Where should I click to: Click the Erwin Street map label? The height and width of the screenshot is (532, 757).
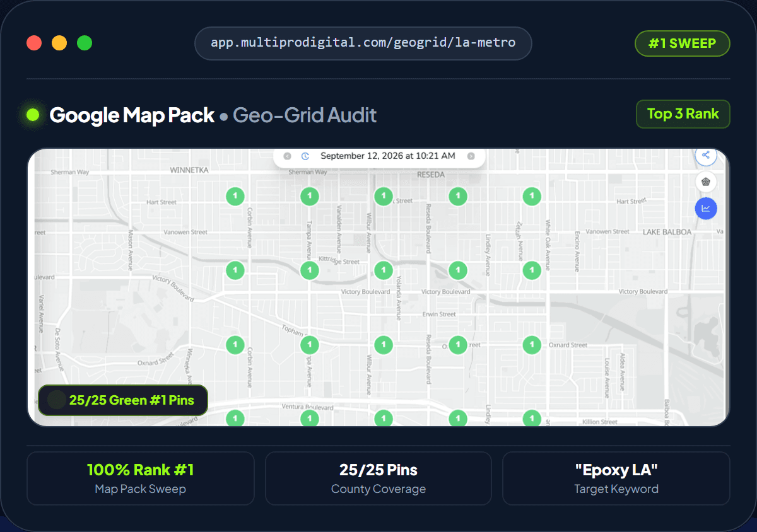point(439,314)
